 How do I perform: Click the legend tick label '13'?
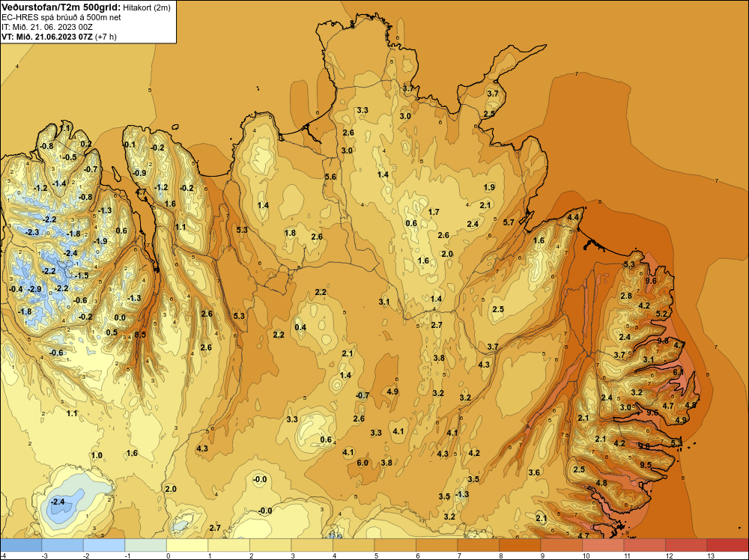click(710, 556)
